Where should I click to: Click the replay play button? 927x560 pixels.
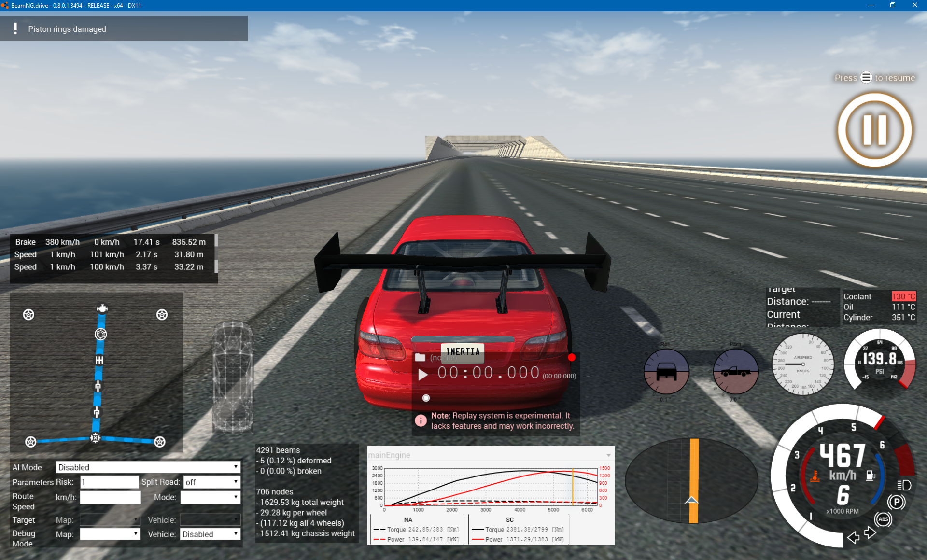pyautogui.click(x=423, y=375)
